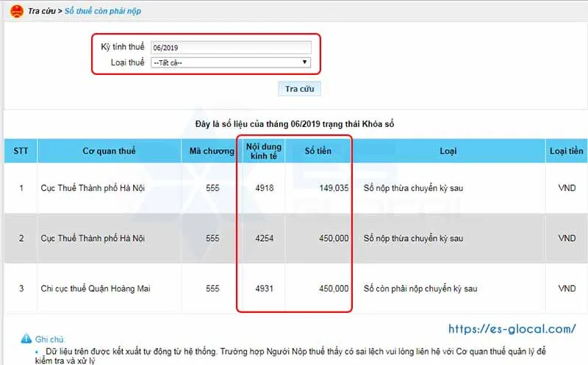
Task: Click the Số tiền column header
Action: pos(318,151)
